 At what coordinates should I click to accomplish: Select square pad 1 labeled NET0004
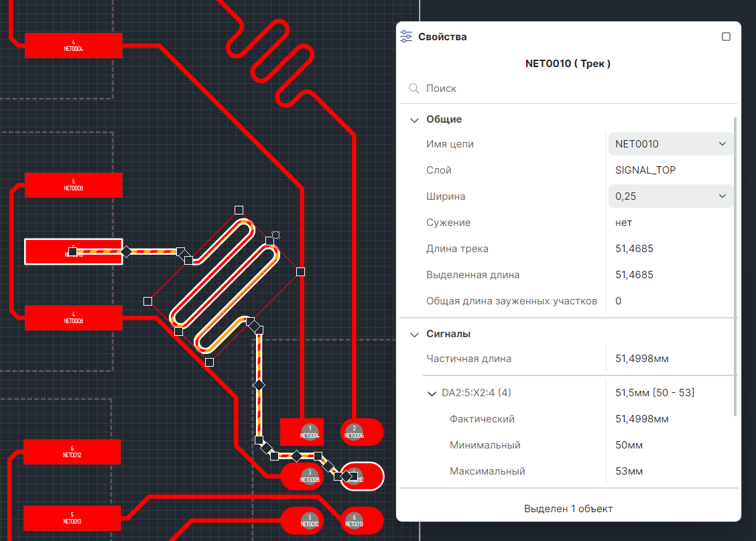(x=302, y=432)
